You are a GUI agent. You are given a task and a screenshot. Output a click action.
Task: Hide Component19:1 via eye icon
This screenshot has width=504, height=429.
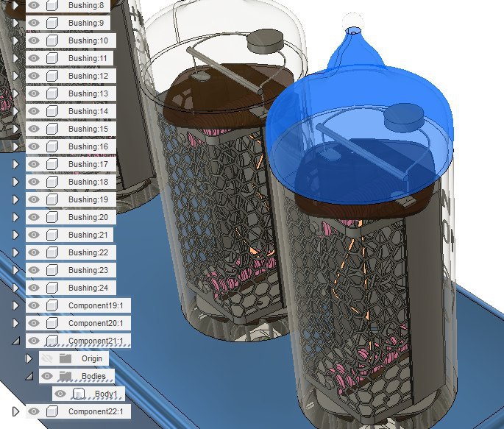(x=34, y=305)
